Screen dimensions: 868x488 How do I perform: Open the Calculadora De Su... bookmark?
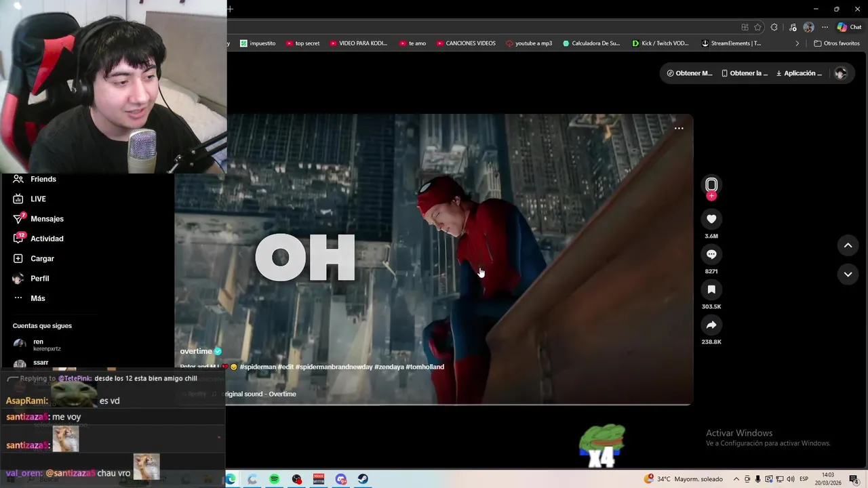click(x=591, y=43)
